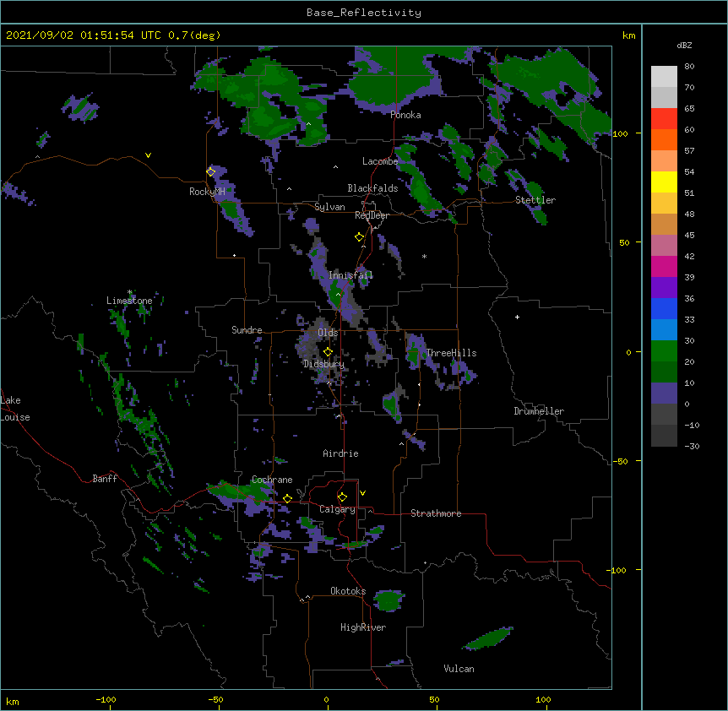Click the yellow marker beside Cochrane
The image size is (728, 711).
287,498
